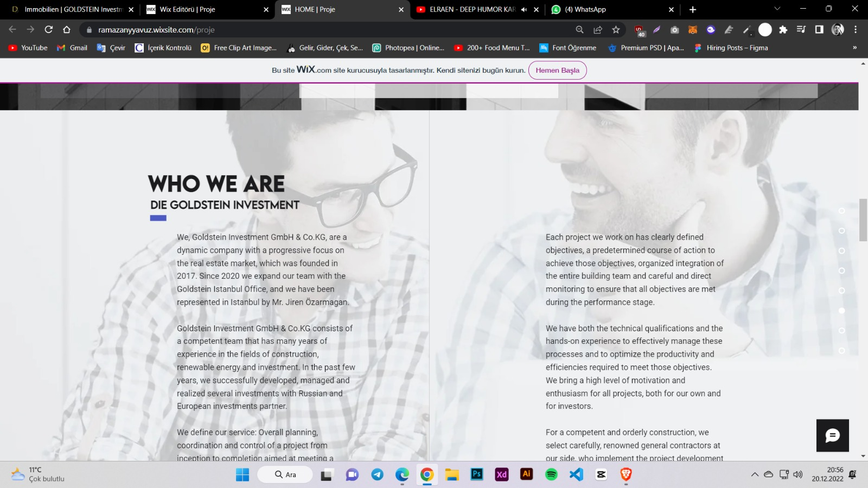Screen dimensions: 868x488
Task: Open Adobe XD from the taskbar
Action: 502,475
